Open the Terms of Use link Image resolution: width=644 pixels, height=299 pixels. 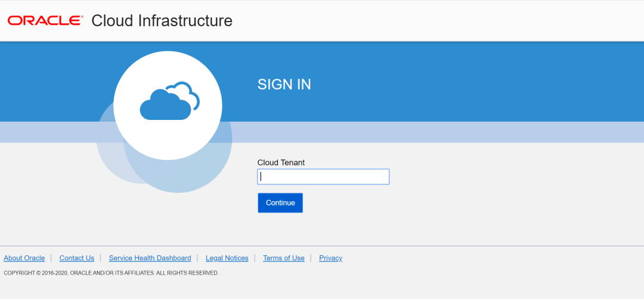[x=284, y=258]
